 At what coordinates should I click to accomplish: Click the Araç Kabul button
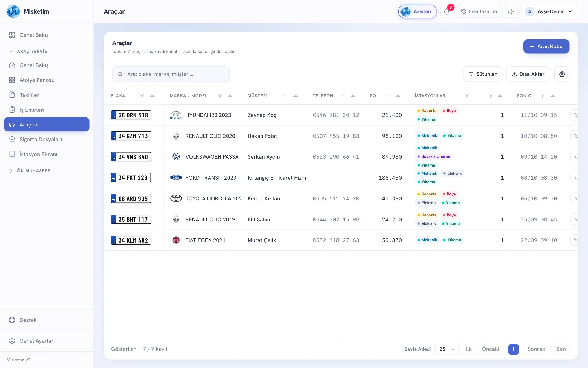pos(546,46)
